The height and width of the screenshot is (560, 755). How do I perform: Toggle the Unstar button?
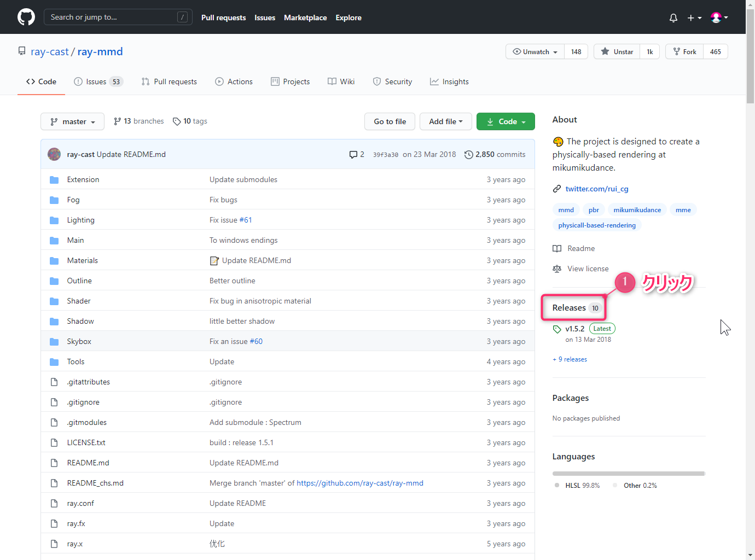(617, 51)
